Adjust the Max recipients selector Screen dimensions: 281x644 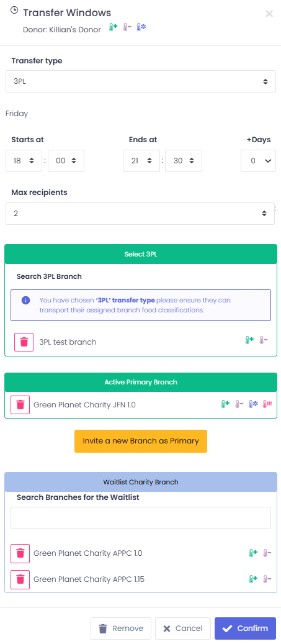click(x=140, y=214)
